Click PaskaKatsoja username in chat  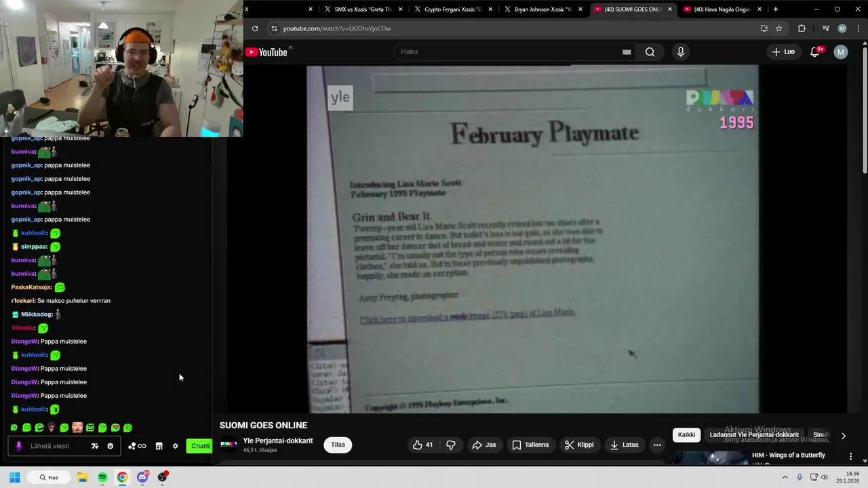point(31,287)
